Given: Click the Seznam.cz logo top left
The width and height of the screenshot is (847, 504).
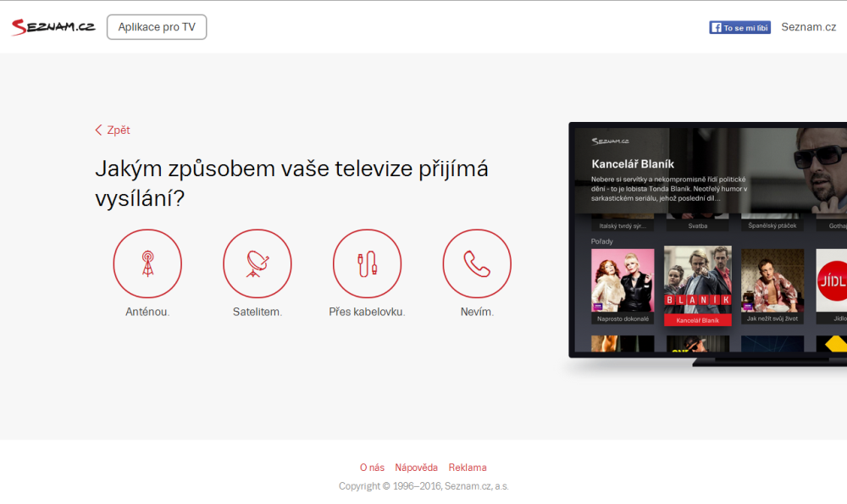Looking at the screenshot, I should pos(53,26).
